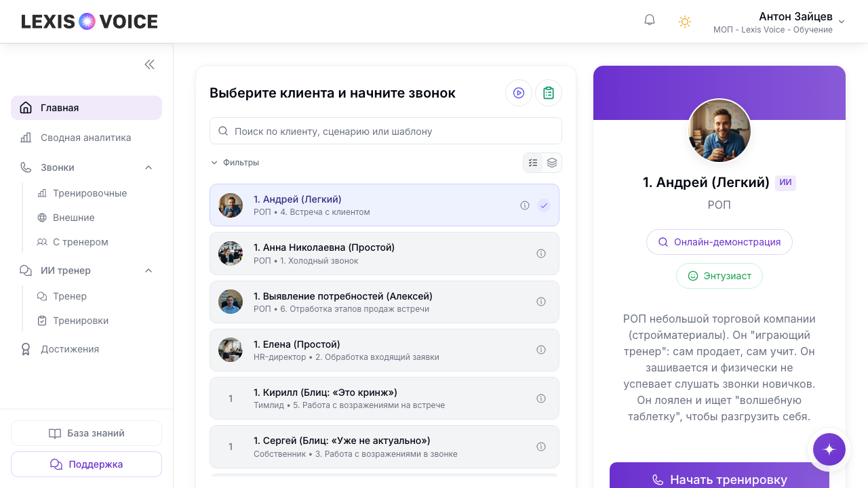Open Главная in the sidebar
868x488 pixels.
click(x=86, y=108)
